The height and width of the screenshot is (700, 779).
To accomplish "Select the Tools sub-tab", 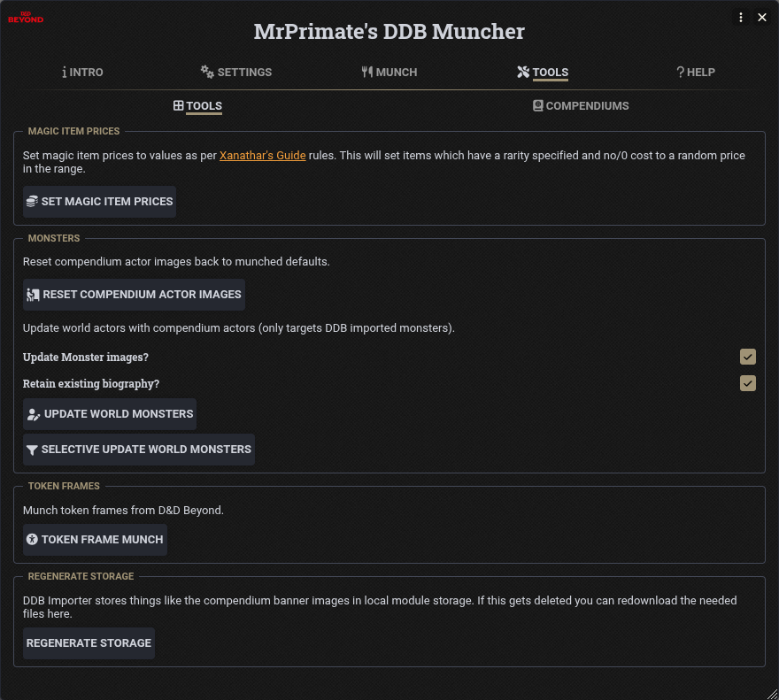I will [x=197, y=106].
